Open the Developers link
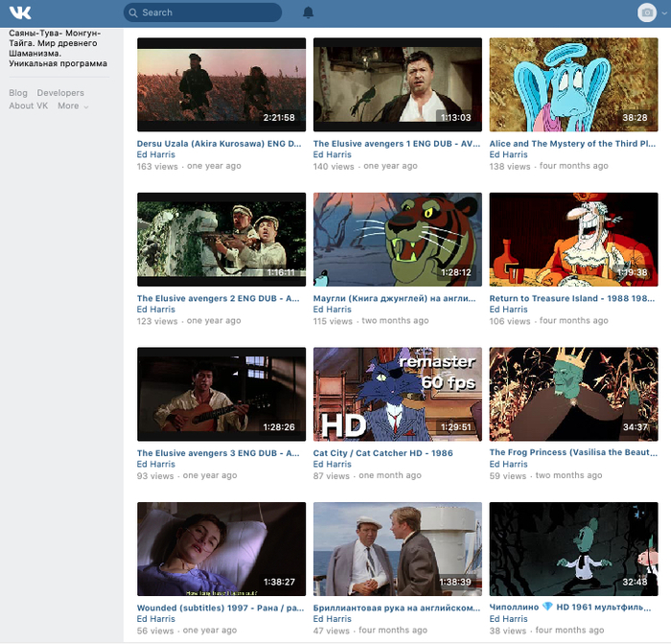The width and height of the screenshot is (671, 644). coord(60,93)
